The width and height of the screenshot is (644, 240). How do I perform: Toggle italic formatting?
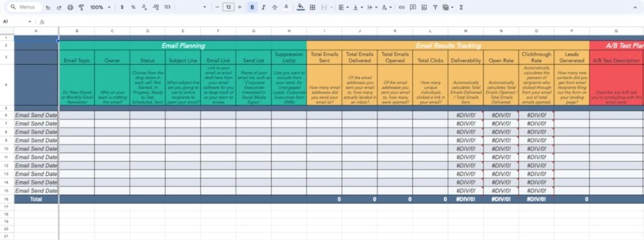264,8
